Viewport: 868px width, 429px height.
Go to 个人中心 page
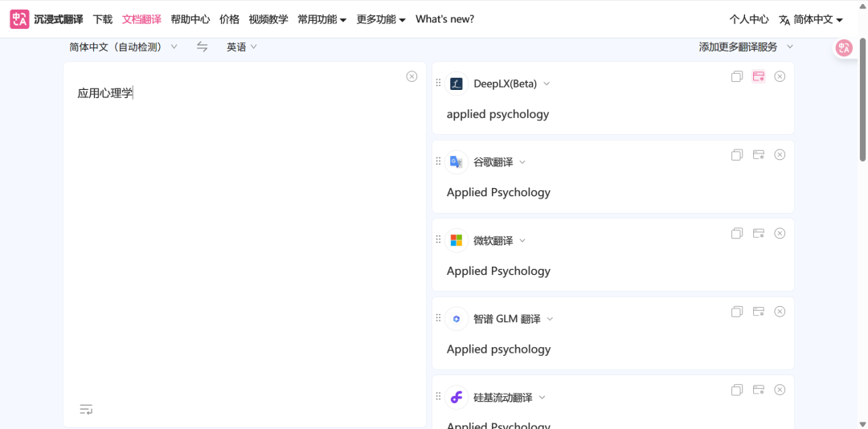tap(749, 19)
